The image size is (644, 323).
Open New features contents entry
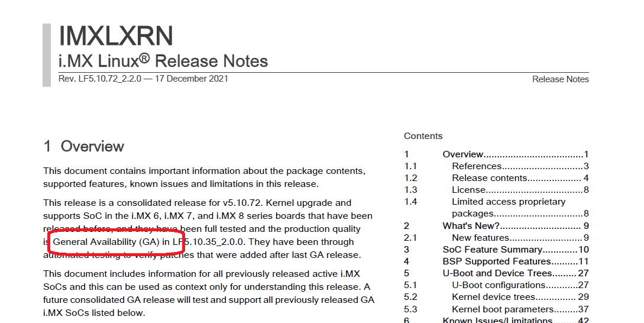click(x=480, y=237)
